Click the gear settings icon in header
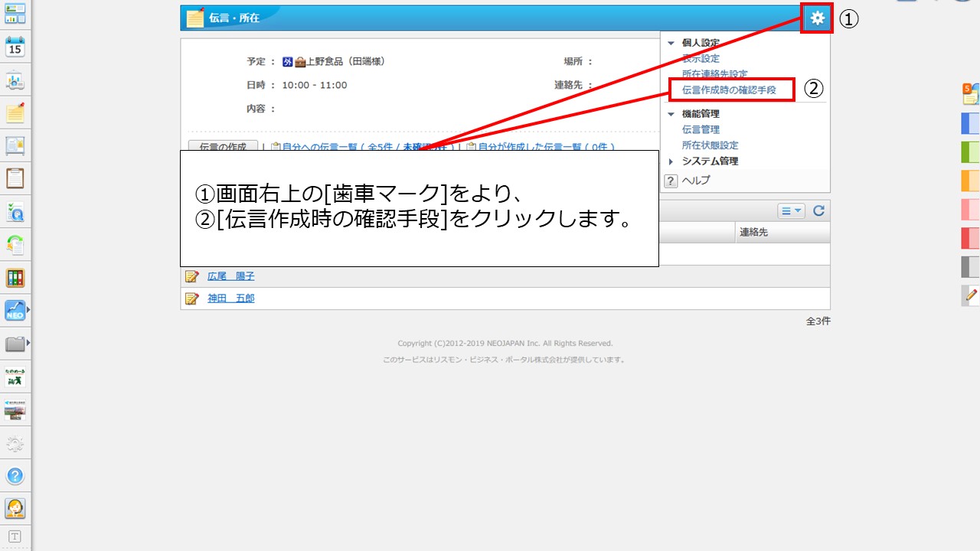 817,18
